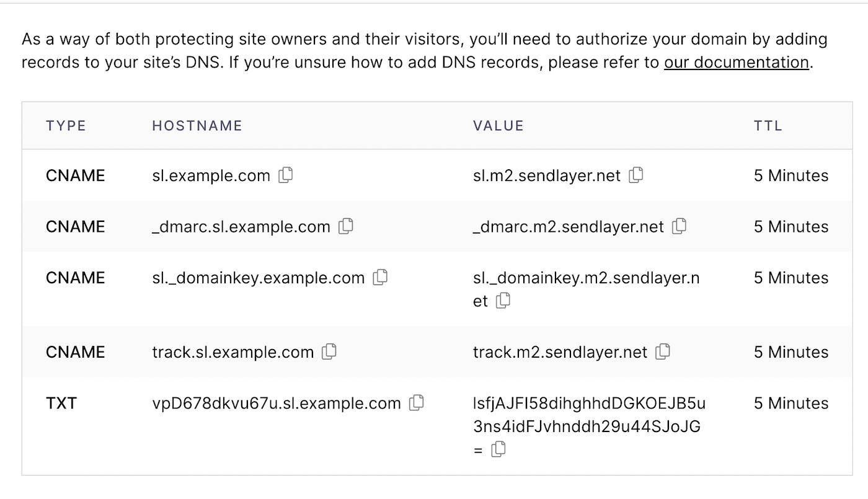868x499 pixels.
Task: Copy the _dmarc.m2.sendlayer.net value
Action: (679, 226)
